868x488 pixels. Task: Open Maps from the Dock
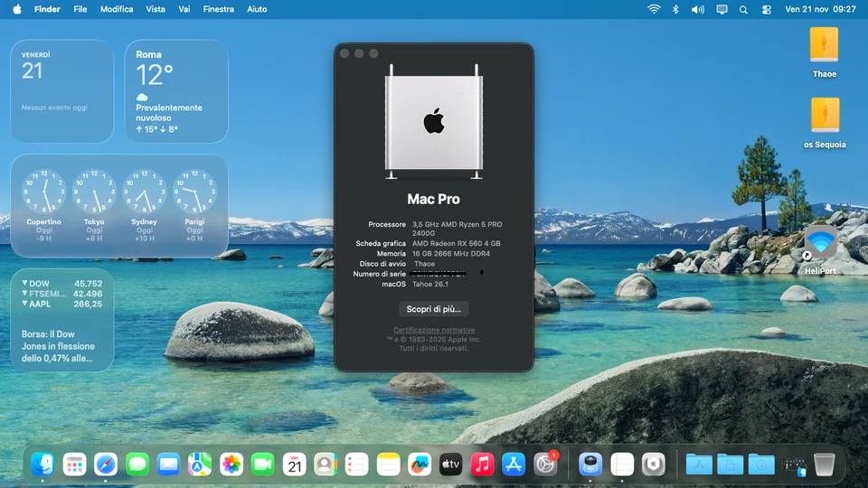[x=200, y=465]
